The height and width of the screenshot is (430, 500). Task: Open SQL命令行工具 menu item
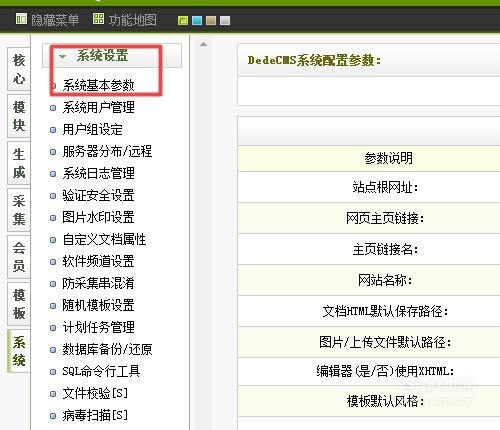pyautogui.click(x=101, y=371)
